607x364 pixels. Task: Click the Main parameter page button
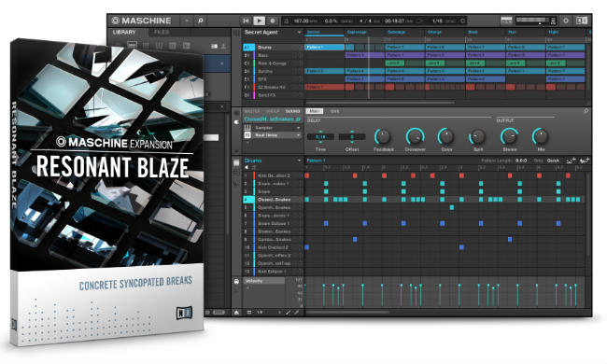315,111
